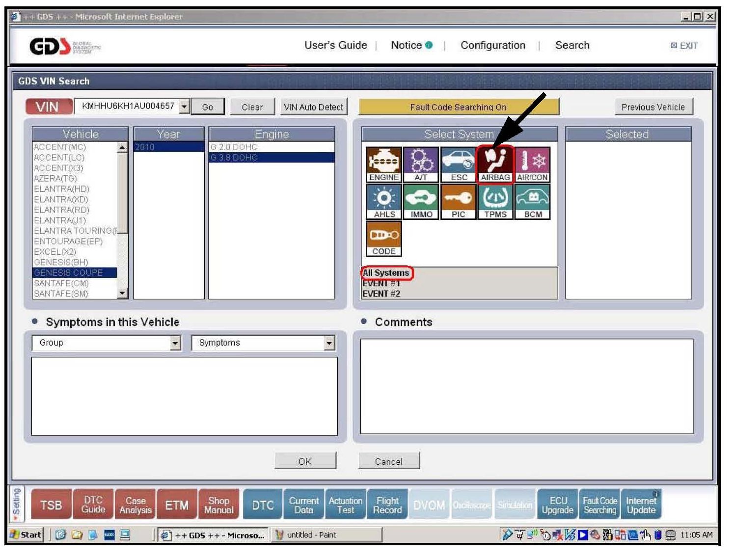Expand the Group dropdown
The height and width of the screenshot is (560, 734).
pyautogui.click(x=175, y=343)
